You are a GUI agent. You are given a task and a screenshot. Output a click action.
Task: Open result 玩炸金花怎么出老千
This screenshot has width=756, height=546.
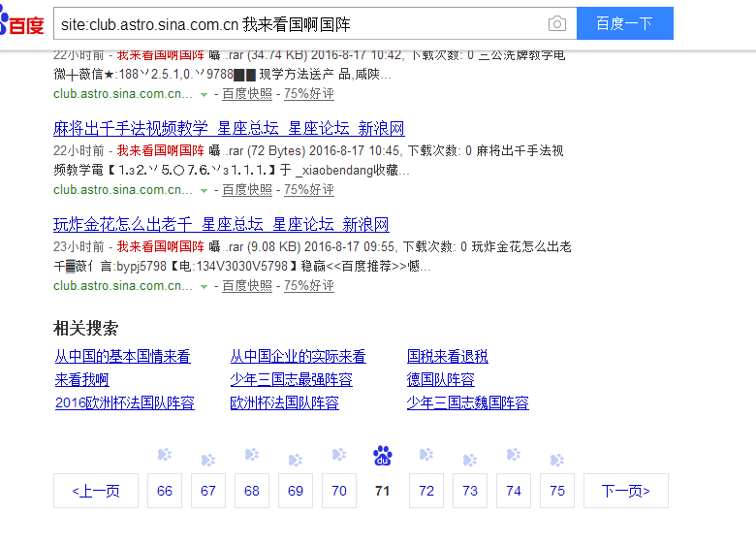tap(221, 225)
